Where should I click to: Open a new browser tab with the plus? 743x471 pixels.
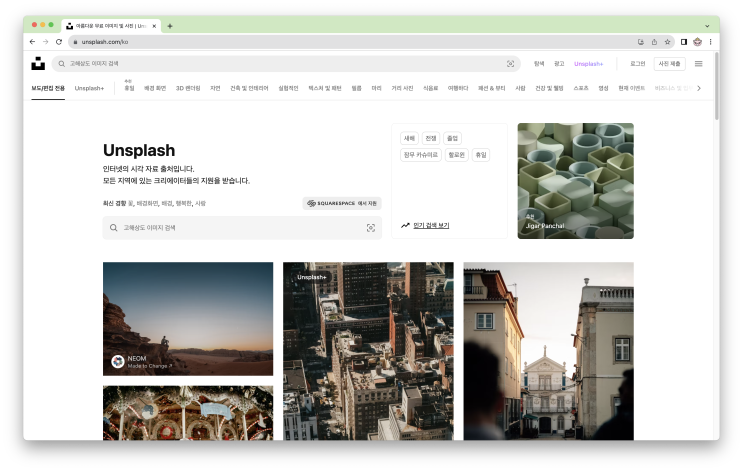point(170,26)
